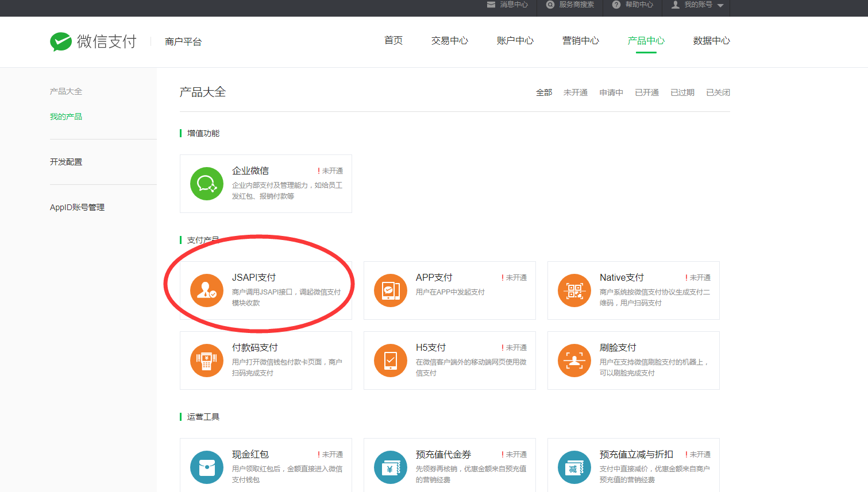Open 数据中心 in the top navigation
868x492 pixels.
712,41
